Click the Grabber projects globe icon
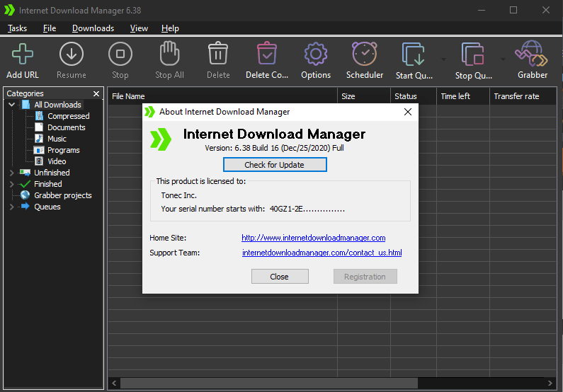Viewport: 563px width, 392px height. 25,195
